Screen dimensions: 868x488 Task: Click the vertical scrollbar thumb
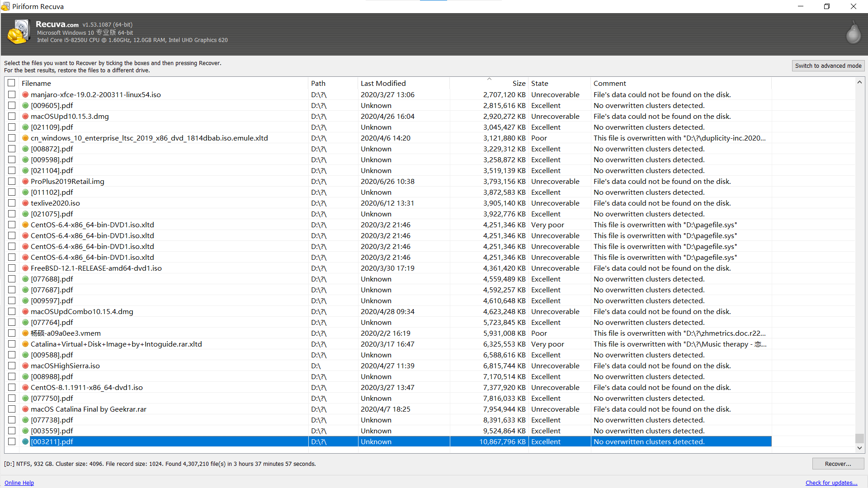[x=859, y=438]
